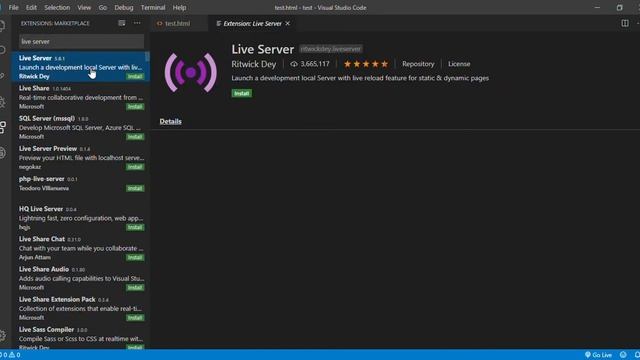Screen dimensions: 640x360
Task: Click the extension list scrollbar
Action: [x=147, y=56]
